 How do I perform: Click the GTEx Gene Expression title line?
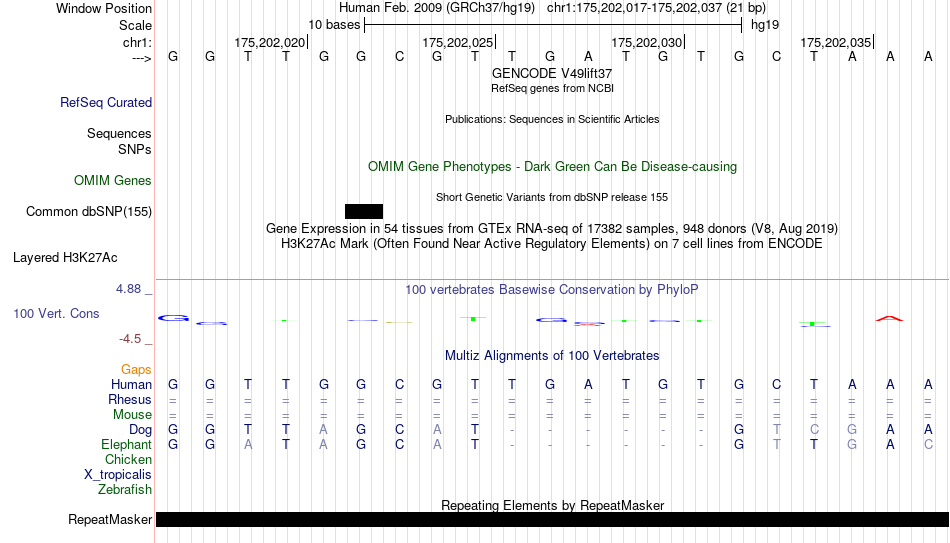[552, 228]
